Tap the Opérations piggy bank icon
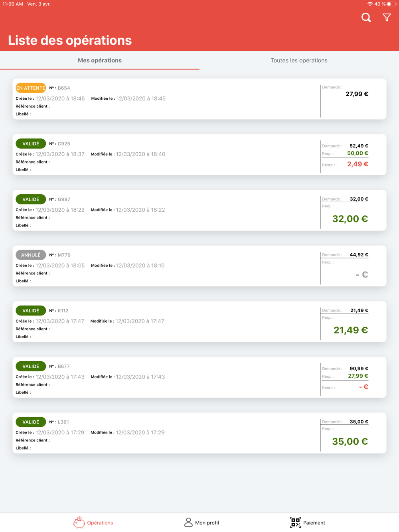Viewport: 399px width, 532px height. click(79, 522)
